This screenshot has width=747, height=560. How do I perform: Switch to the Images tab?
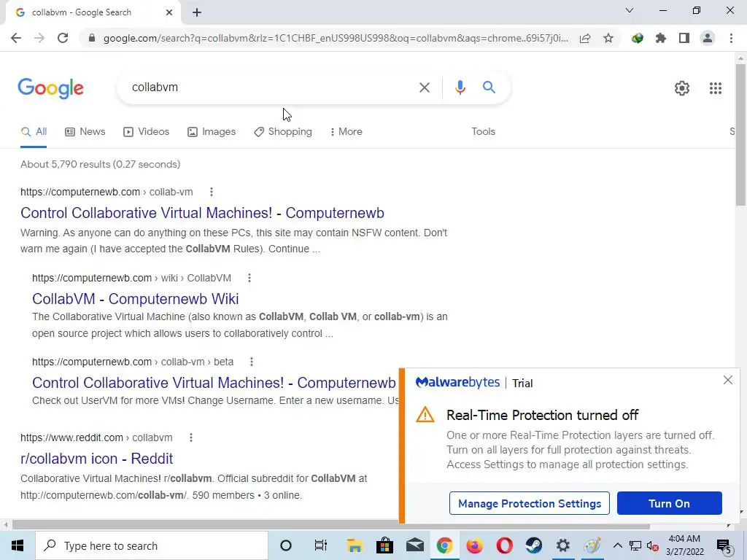211,132
